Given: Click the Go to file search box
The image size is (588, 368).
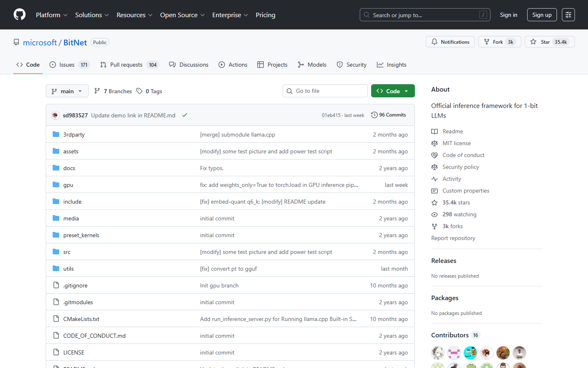Looking at the screenshot, I should pyautogui.click(x=325, y=90).
